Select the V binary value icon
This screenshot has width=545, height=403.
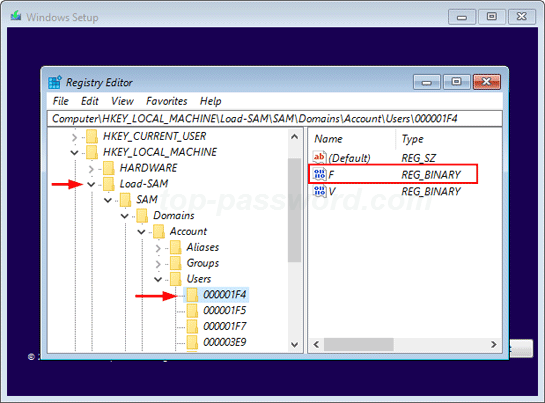click(319, 191)
